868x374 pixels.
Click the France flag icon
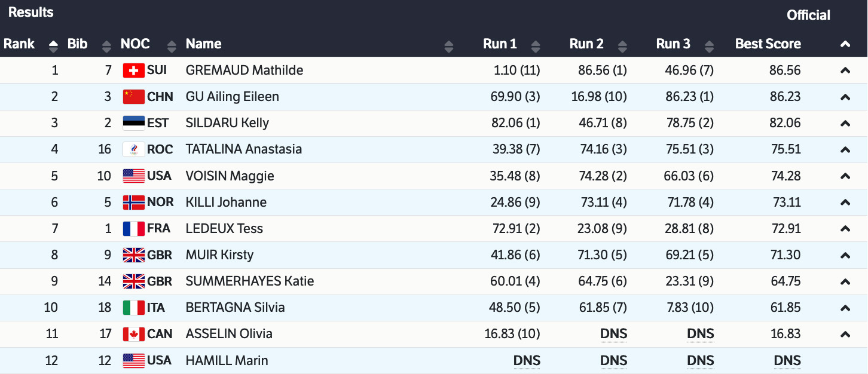click(133, 228)
